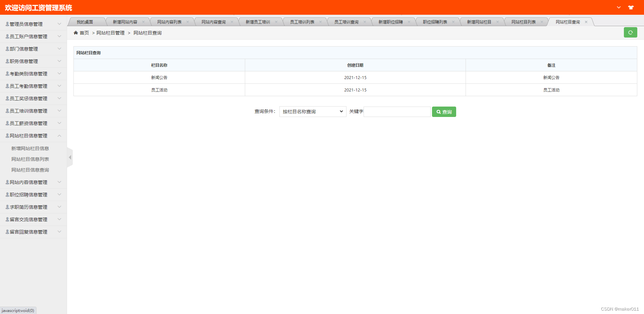This screenshot has height=314, width=644.
Task: Expand 求职简历信息管理 menu
Action: (33, 207)
